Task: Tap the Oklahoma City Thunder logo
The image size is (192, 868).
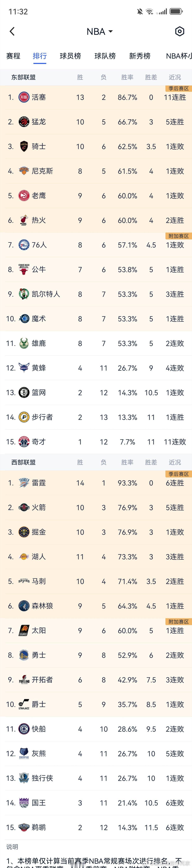Action: coord(24,483)
